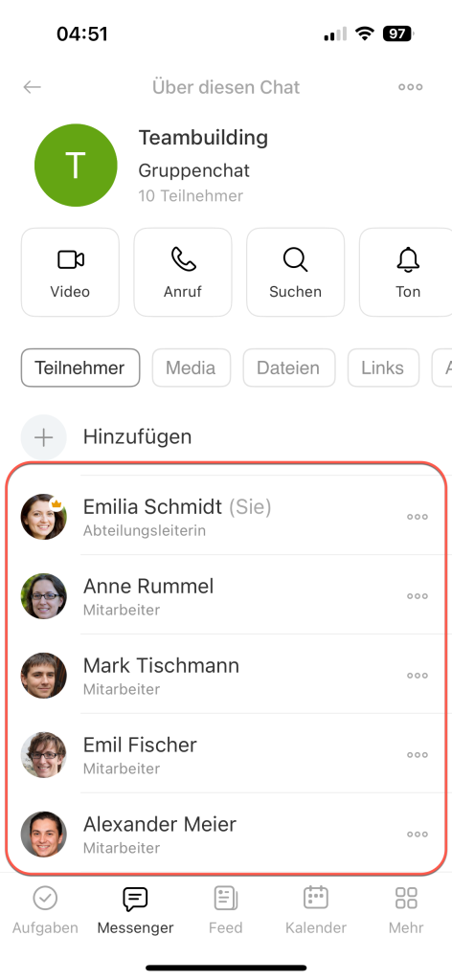
Task: Open the Feed section
Action: [226, 910]
